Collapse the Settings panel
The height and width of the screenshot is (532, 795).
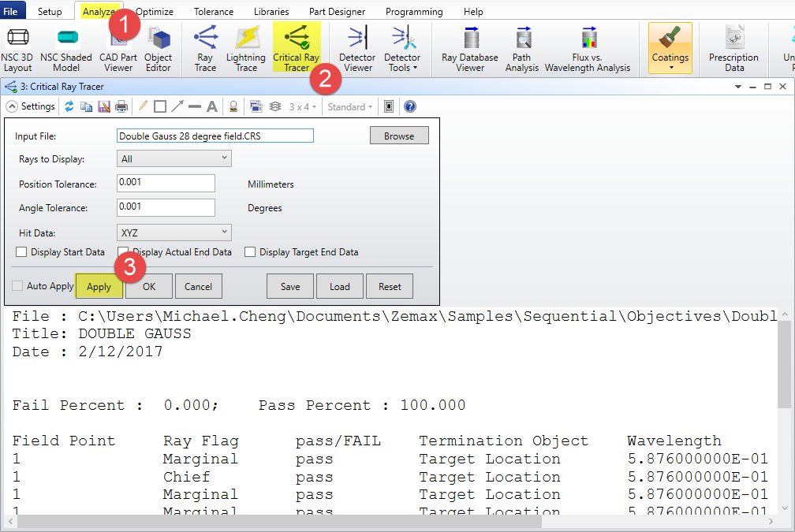(x=12, y=106)
